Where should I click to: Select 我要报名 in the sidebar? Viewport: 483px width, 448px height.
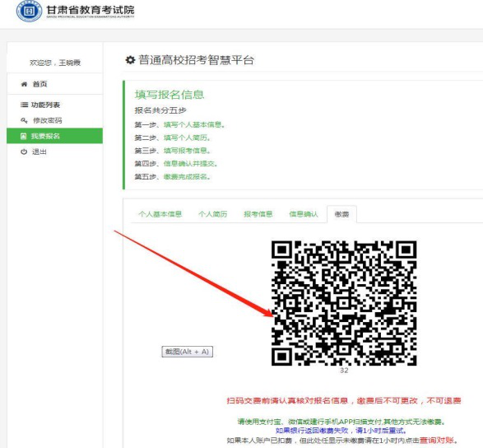point(55,136)
